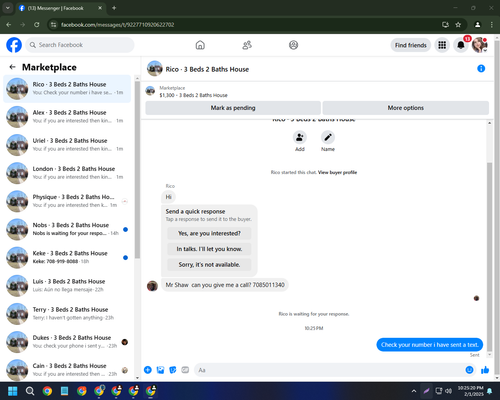Image resolution: width=500 pixels, height=400 pixels.
Task: Open the Home feed icon
Action: 200,45
